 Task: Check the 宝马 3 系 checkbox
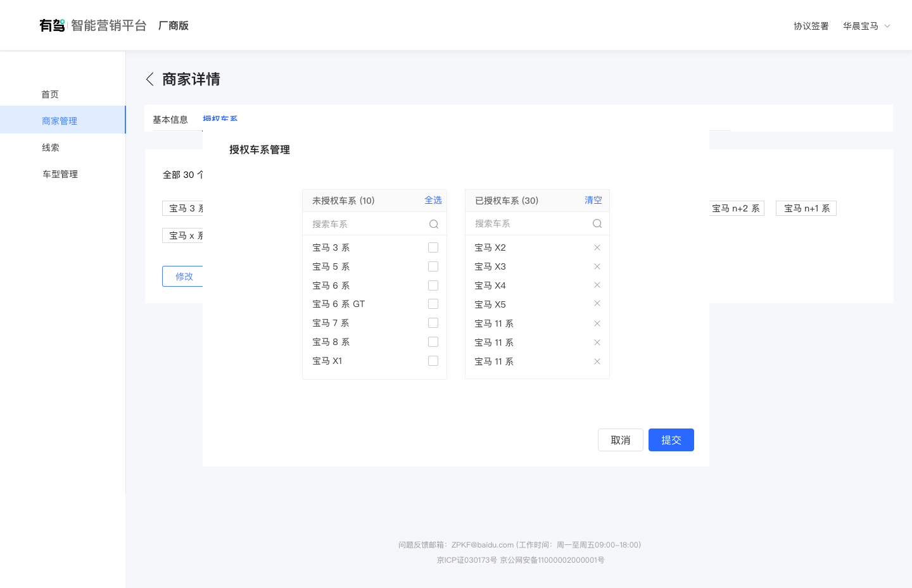(433, 247)
